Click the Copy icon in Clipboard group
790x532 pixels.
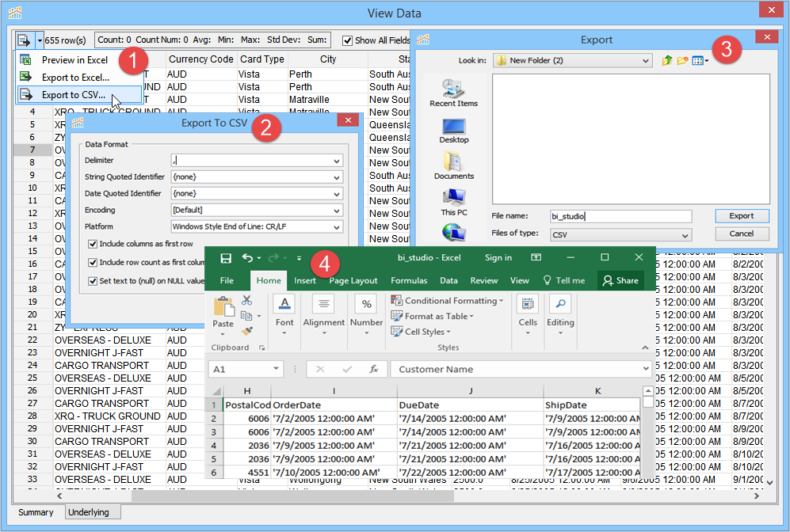(x=246, y=316)
